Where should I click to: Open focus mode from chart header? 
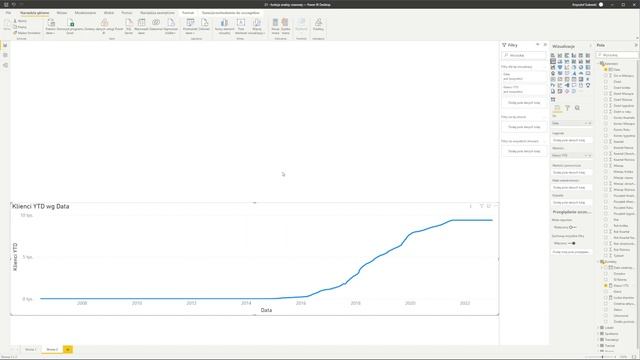(x=489, y=206)
